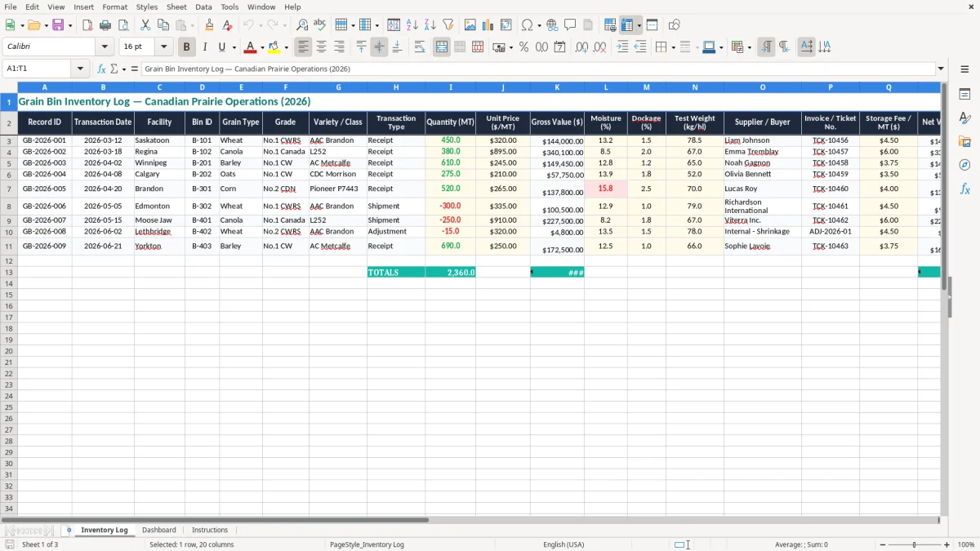The height and width of the screenshot is (551, 980).
Task: Open the font name dropdown
Action: point(105,47)
